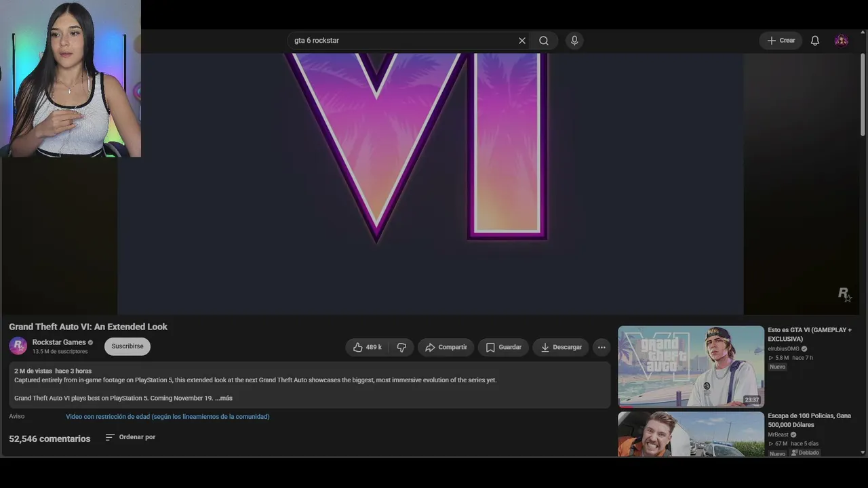This screenshot has height=488, width=868.
Task: Open the age-restriction community guidelines link
Action: pyautogui.click(x=167, y=417)
